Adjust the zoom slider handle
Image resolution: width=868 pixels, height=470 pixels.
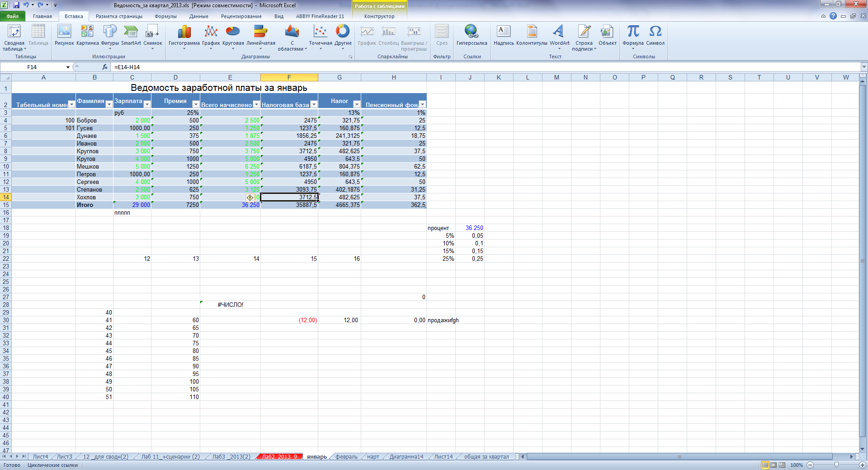pyautogui.click(x=836, y=465)
